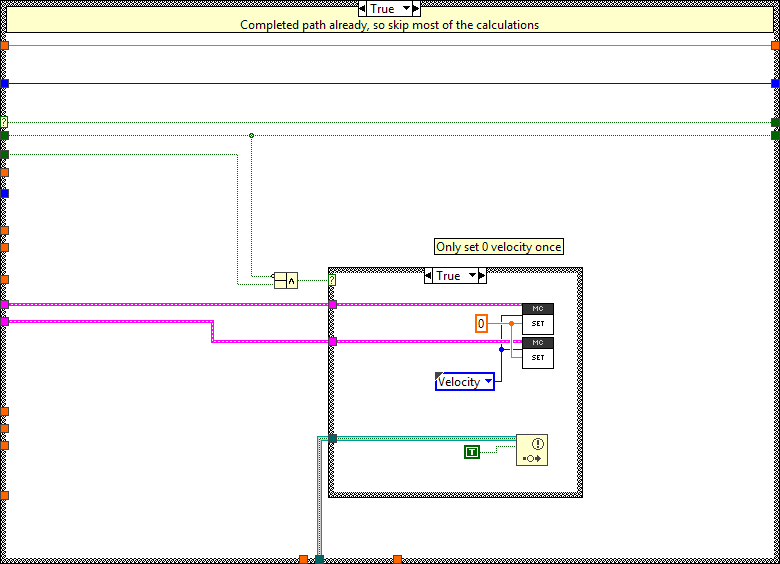Click the lower pink tunnel on inner case
780x564 pixels.
[333, 341]
